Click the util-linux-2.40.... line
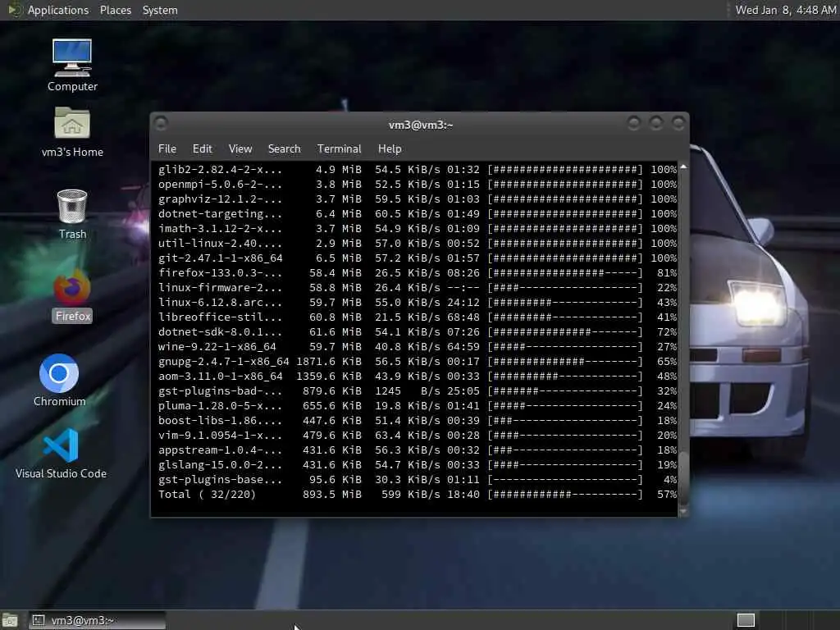 pos(418,243)
